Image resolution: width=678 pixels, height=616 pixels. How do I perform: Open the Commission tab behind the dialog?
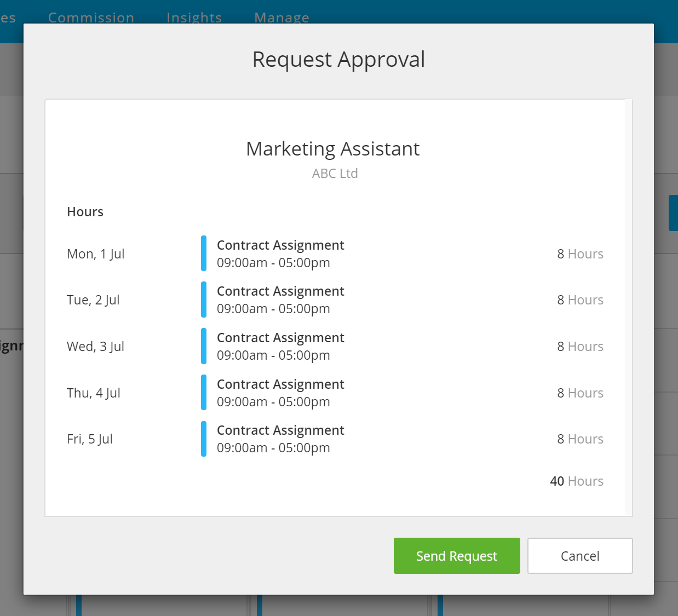pyautogui.click(x=91, y=18)
